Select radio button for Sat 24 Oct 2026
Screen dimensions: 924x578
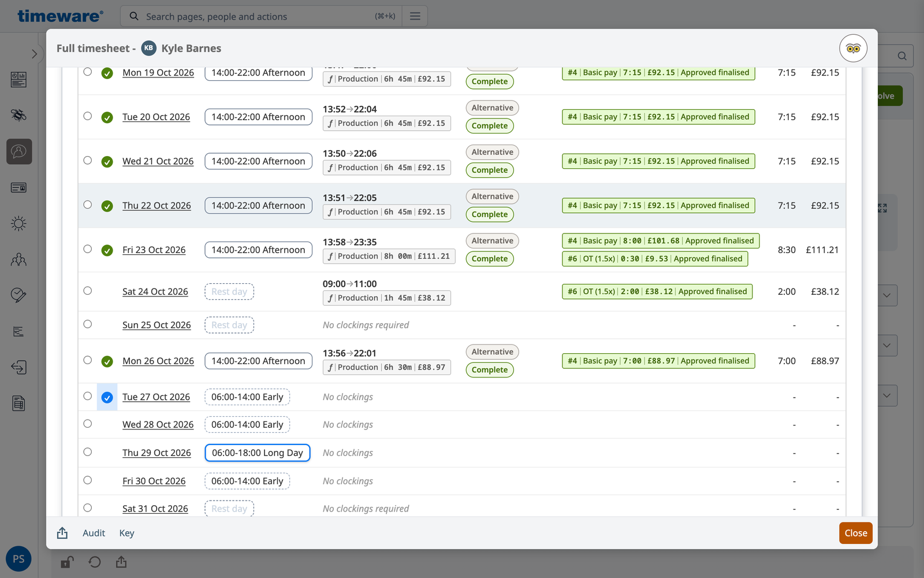(x=88, y=290)
